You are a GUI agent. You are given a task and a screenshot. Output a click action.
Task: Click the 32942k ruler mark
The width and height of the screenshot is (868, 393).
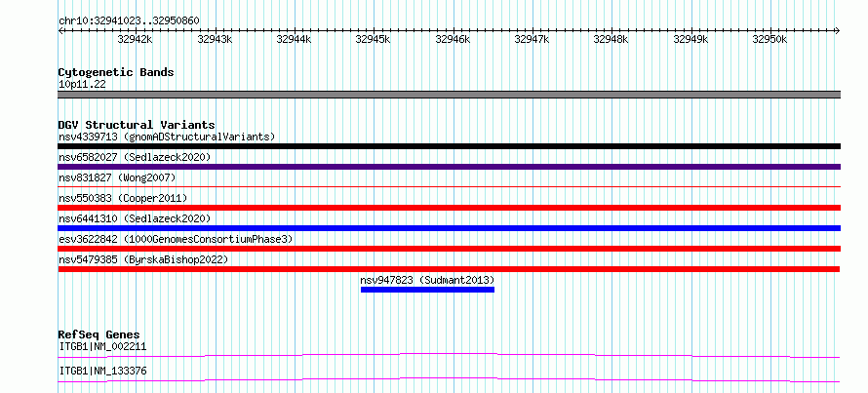135,39
